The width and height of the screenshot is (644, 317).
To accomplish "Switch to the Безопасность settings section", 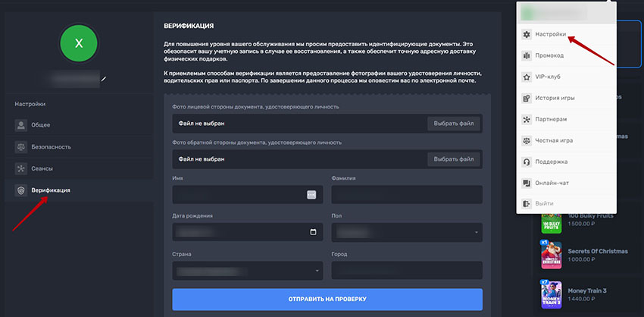I will coord(79,147).
